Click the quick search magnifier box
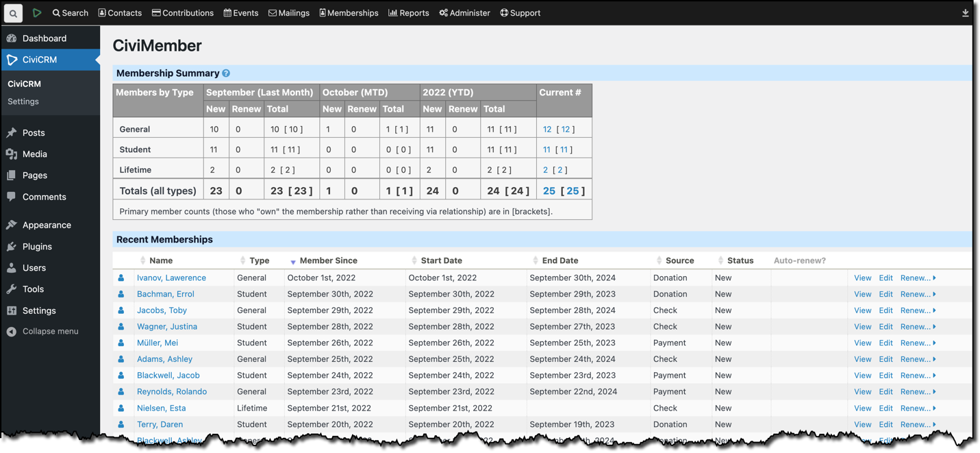The width and height of the screenshot is (980, 453). 13,13
